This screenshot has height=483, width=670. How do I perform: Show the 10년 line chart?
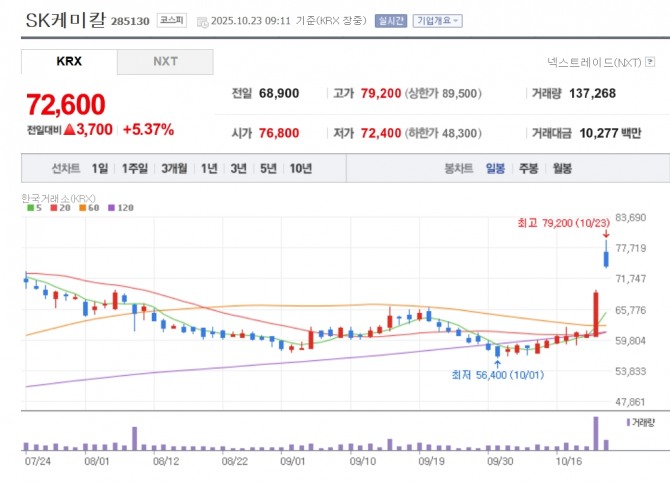pyautogui.click(x=301, y=168)
